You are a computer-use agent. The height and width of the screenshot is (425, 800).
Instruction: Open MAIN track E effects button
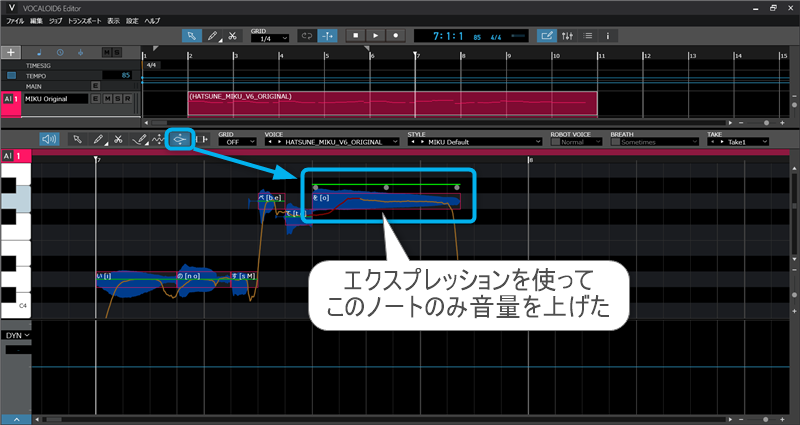(95, 86)
